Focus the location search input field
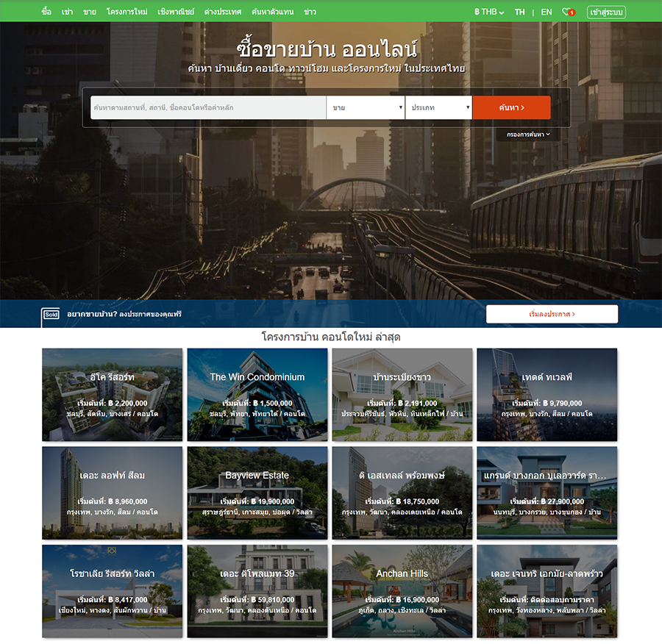The image size is (662, 644). tap(208, 107)
